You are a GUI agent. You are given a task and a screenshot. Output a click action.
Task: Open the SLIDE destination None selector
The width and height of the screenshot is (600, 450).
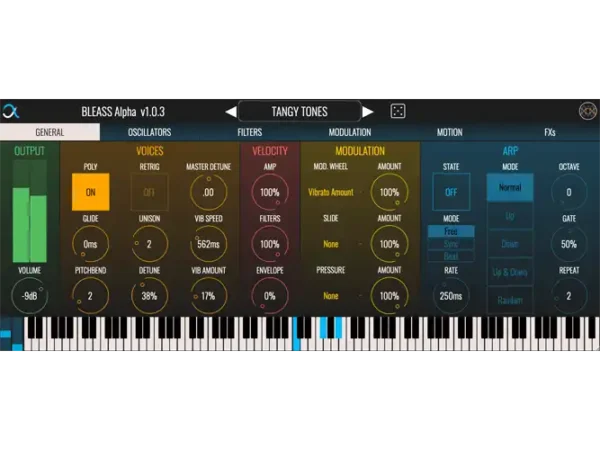pos(331,244)
